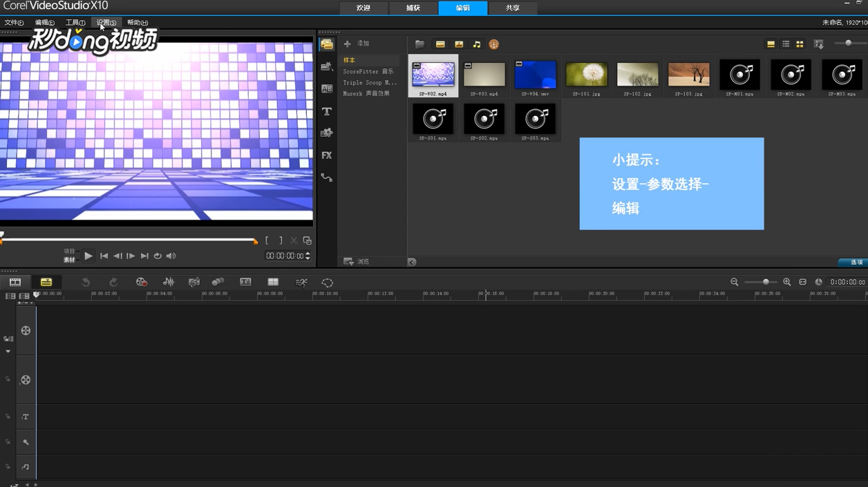Select the Clip (素材) playback mode
Image resolution: width=868 pixels, height=487 pixels.
tap(69, 260)
